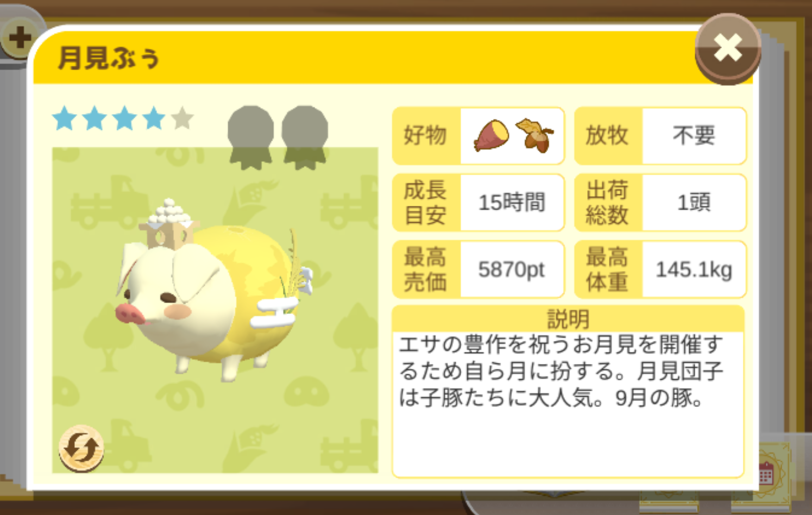
Task: Tap the pig description text box
Action: [x=568, y=404]
